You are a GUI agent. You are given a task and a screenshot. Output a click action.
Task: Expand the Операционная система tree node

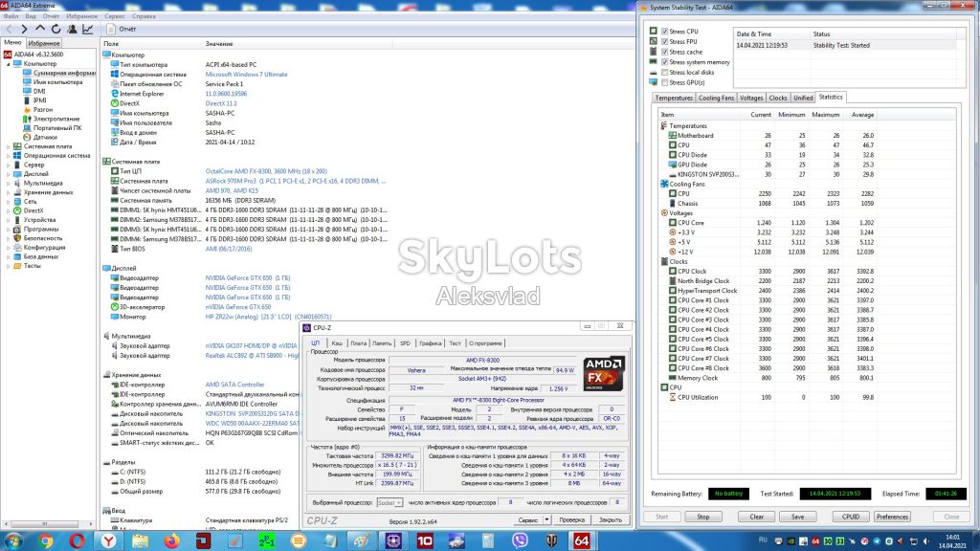pyautogui.click(x=8, y=156)
